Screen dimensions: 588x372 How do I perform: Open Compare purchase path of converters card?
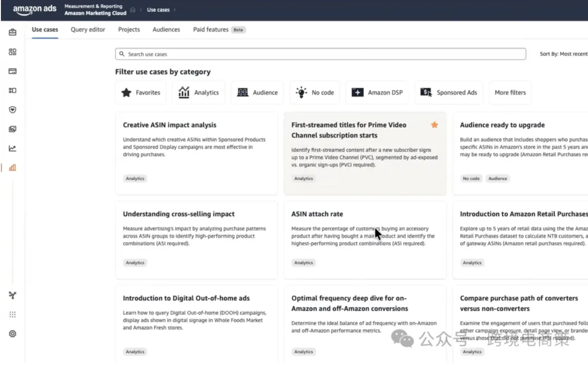point(520,324)
